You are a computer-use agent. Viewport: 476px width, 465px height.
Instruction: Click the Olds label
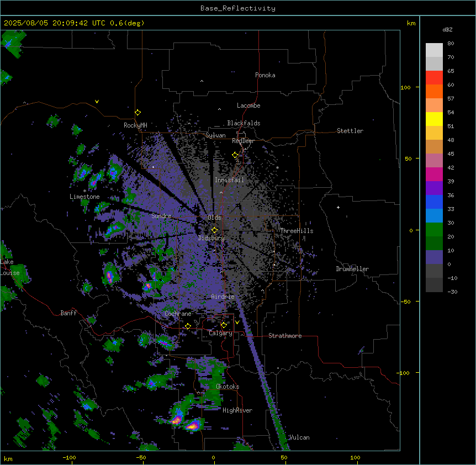coord(214,218)
